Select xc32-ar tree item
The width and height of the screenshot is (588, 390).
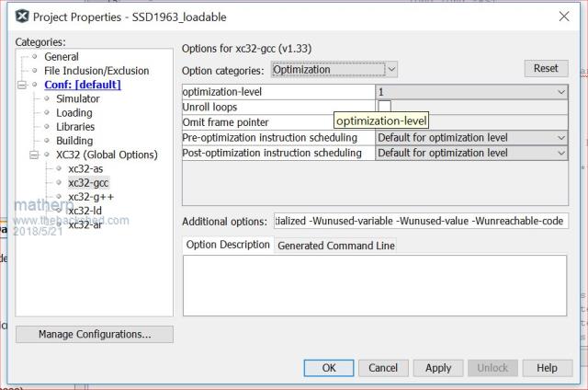[x=85, y=224]
